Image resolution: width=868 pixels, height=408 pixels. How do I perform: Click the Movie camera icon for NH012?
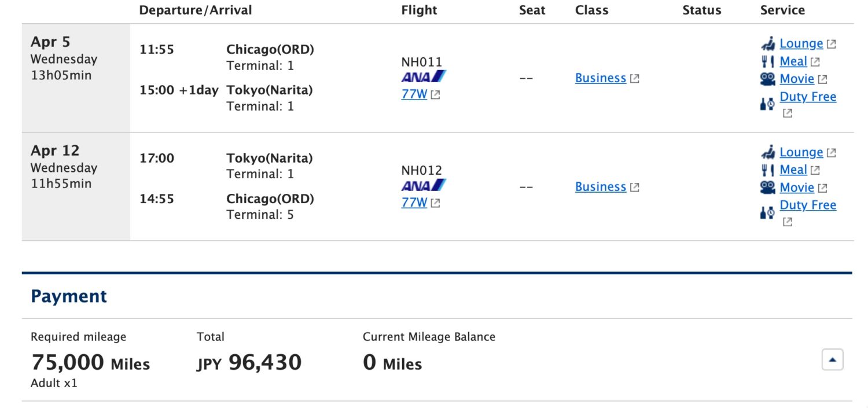click(768, 187)
